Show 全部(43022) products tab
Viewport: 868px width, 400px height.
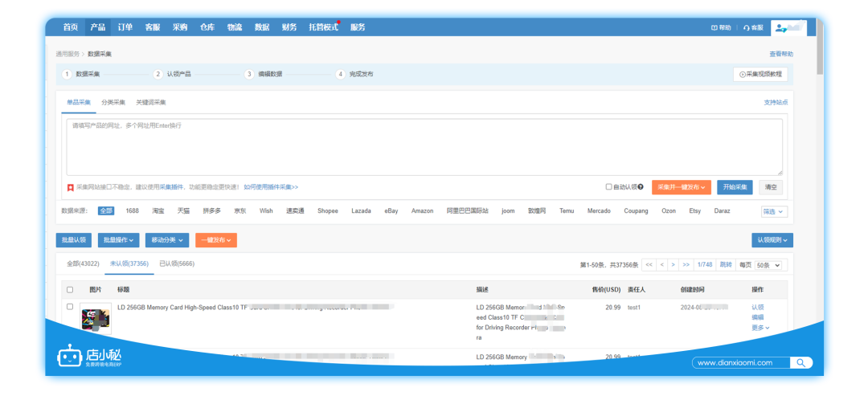click(83, 264)
